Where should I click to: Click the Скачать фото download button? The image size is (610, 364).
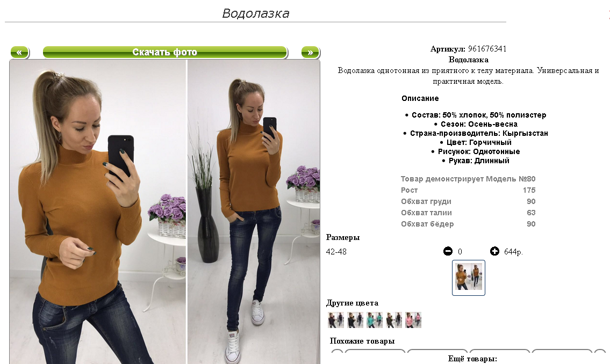tap(165, 52)
